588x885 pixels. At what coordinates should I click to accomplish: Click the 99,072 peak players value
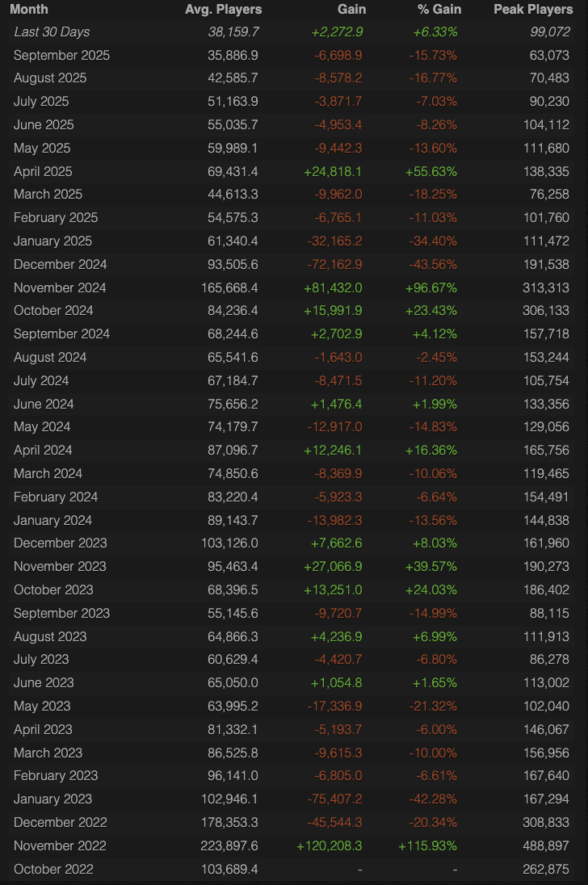549,32
